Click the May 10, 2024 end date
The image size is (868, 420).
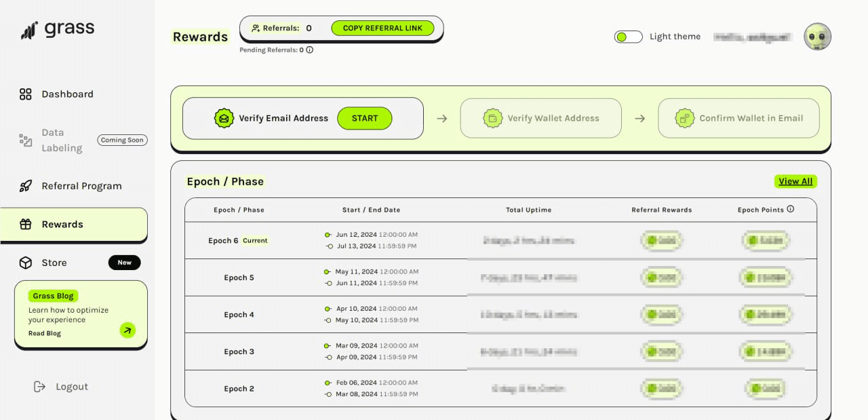click(x=357, y=320)
